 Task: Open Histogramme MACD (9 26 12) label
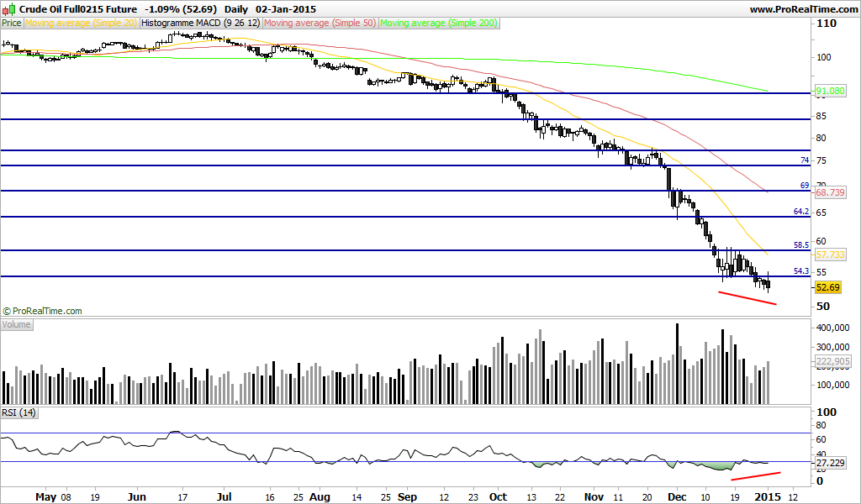(201, 23)
